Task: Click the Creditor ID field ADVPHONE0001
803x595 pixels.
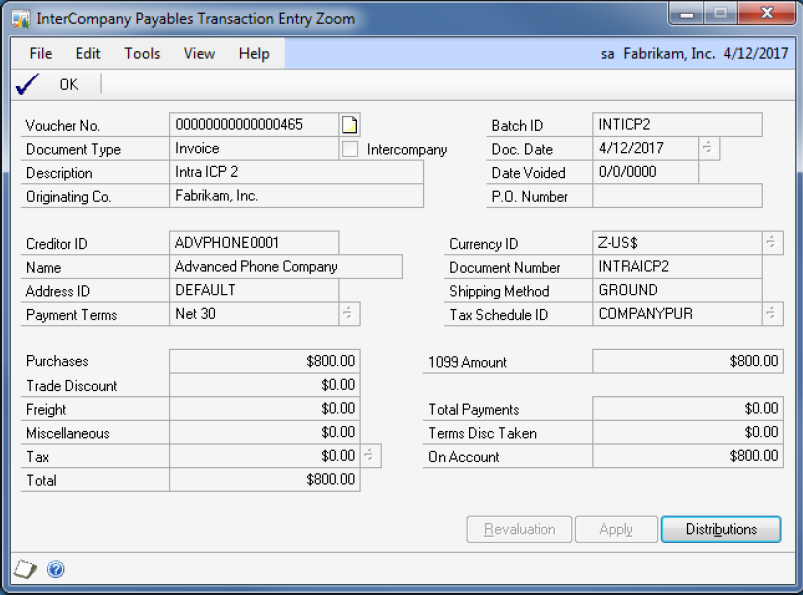Action: coord(255,243)
